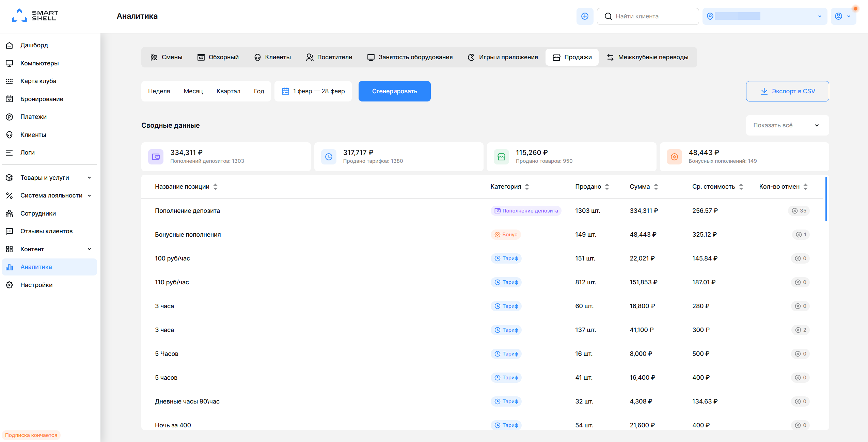Expand the Товары и услуги submenu
The width and height of the screenshot is (868, 442).
pyautogui.click(x=89, y=178)
